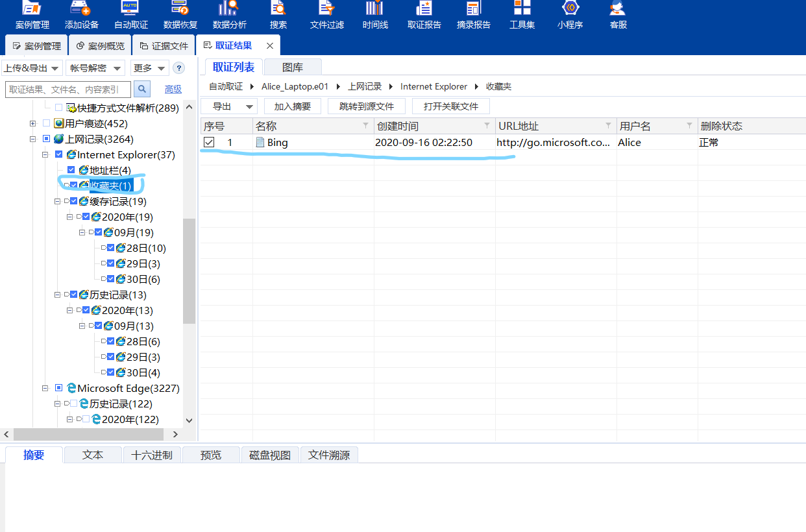Image resolution: width=806 pixels, height=532 pixels.
Task: Select the 28日(10) cache tree item
Action: point(146,248)
